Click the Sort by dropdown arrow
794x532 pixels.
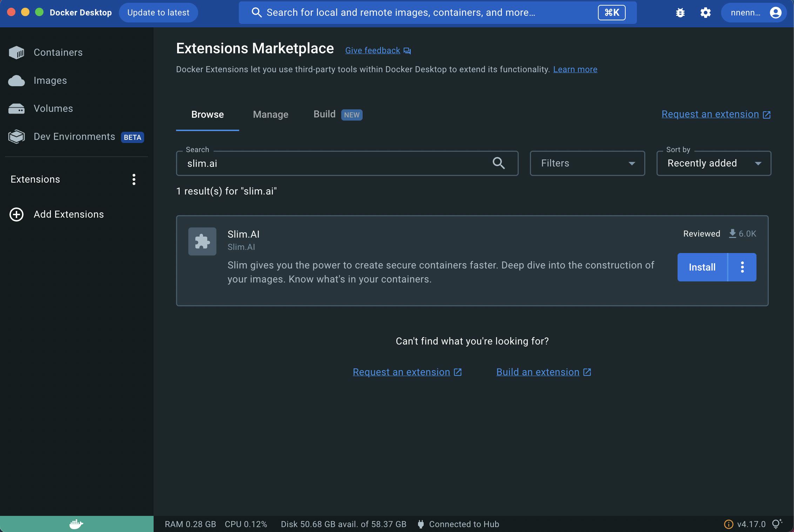(758, 164)
